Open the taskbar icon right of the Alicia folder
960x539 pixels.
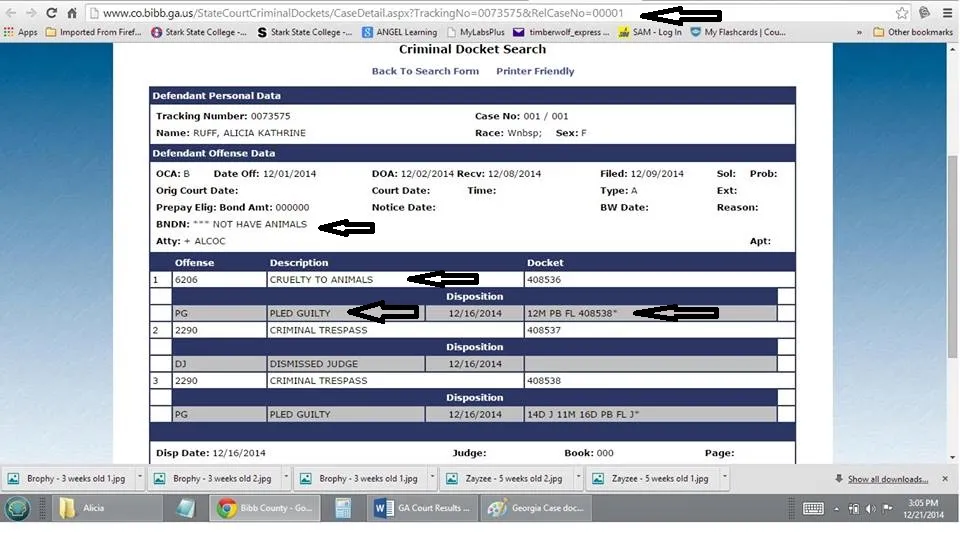click(x=186, y=508)
